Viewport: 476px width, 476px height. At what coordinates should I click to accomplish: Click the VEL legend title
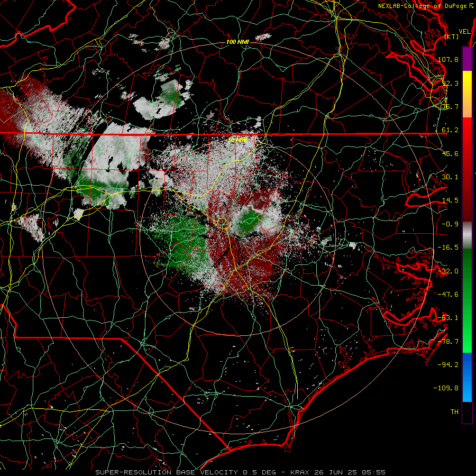pos(464,32)
